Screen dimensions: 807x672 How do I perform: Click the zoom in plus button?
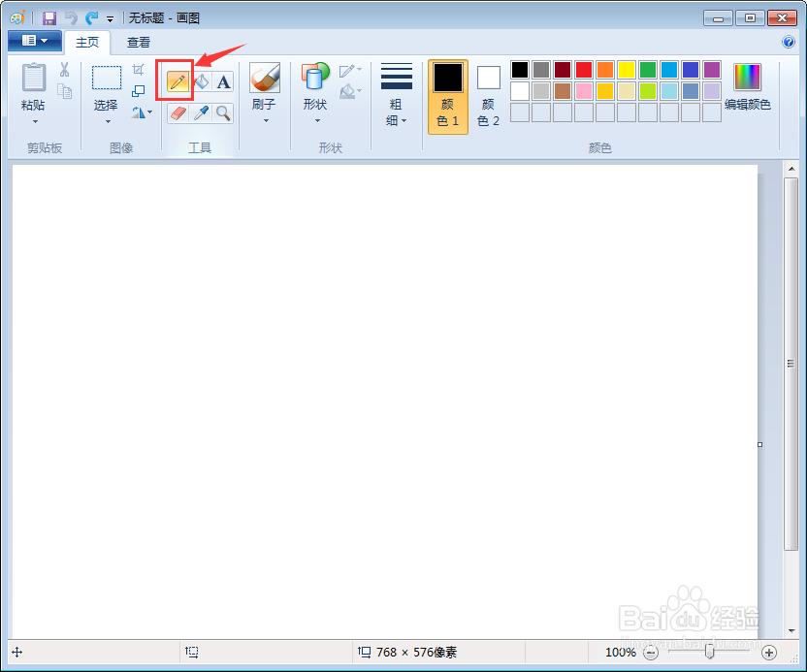769,653
